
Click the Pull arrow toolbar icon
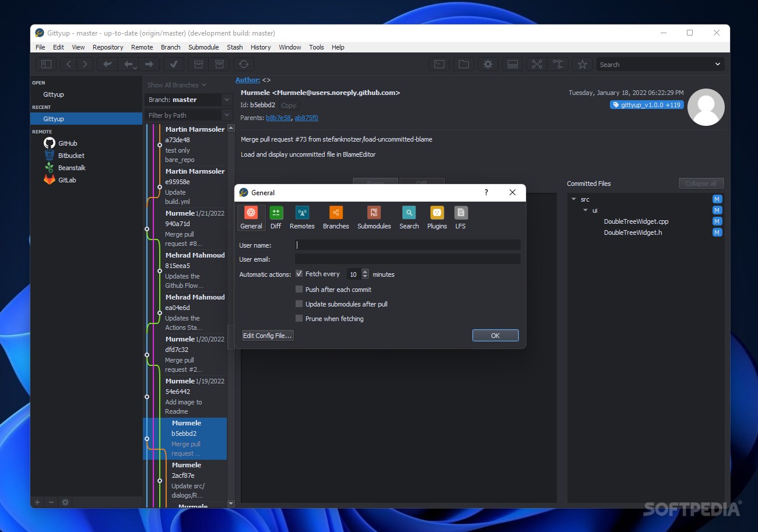click(129, 64)
